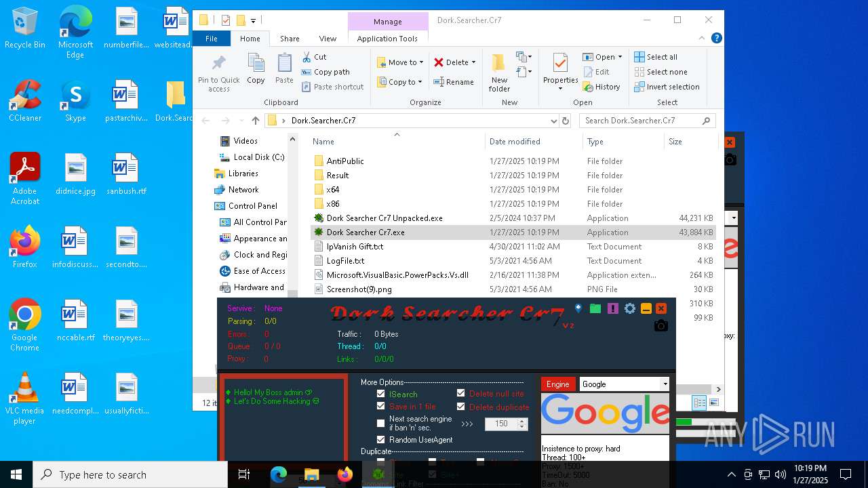Create a New folder from ribbon
This screenshot has height=488, width=868.
[499, 73]
